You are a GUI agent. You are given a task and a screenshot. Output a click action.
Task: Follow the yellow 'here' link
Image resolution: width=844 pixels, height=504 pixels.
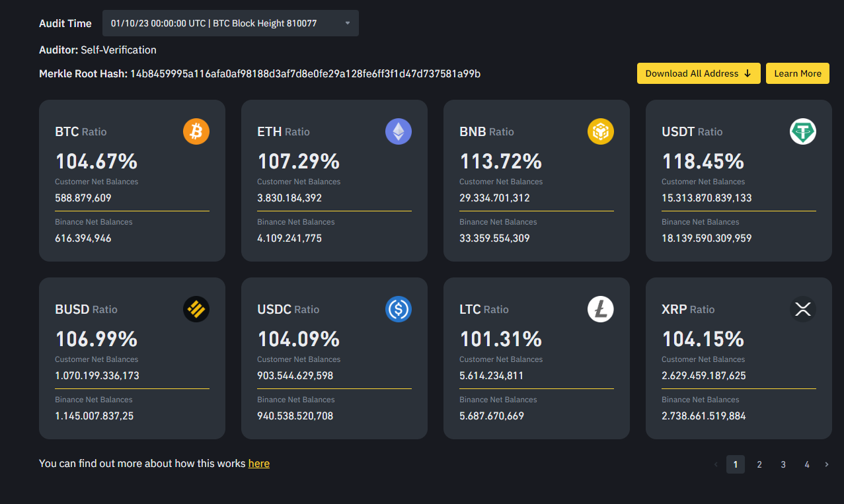258,464
